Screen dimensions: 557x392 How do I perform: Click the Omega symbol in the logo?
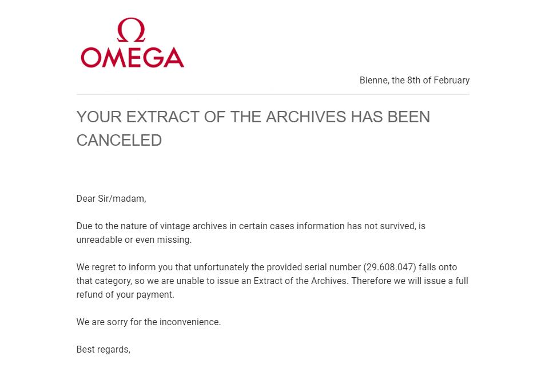(131, 30)
